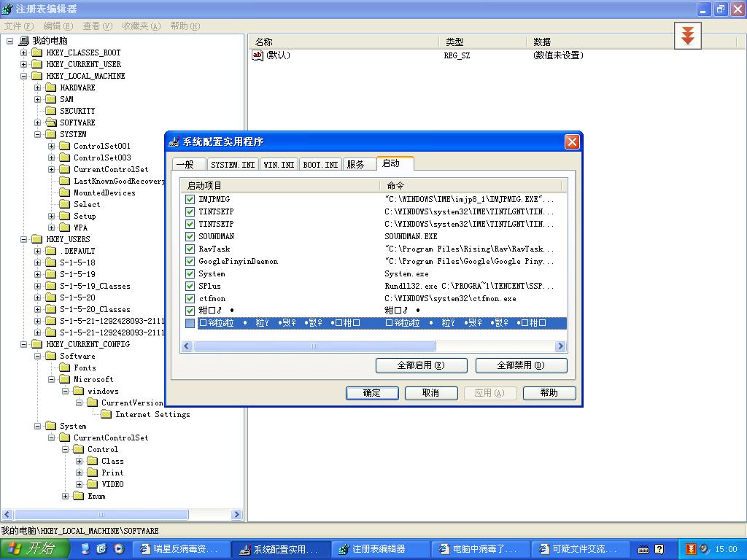This screenshot has width=747, height=560.
Task: Expand the HKEY_CLASSES_ROOT tree node
Action: pos(23,52)
